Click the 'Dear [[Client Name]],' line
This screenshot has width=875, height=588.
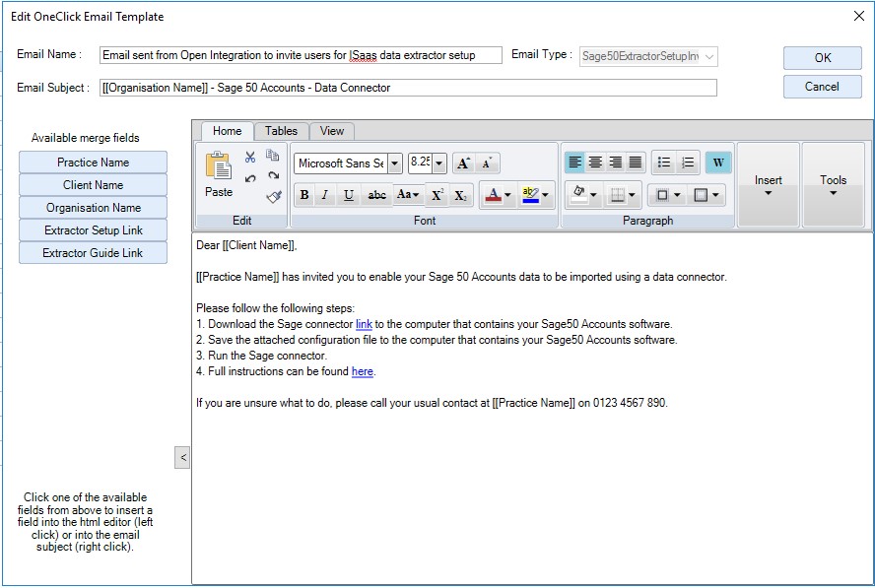click(x=246, y=245)
